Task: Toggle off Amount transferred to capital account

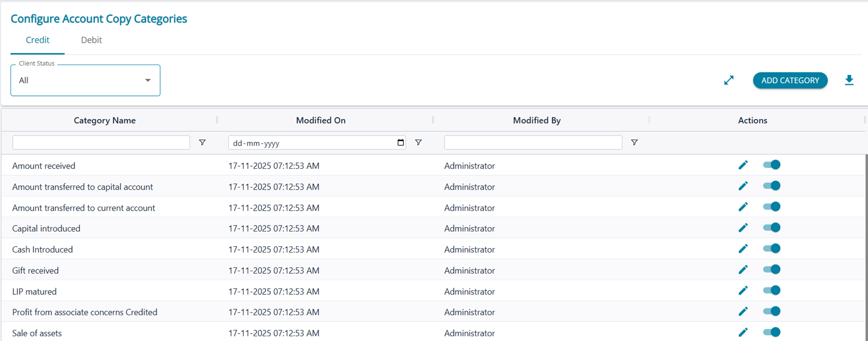Action: pyautogui.click(x=772, y=186)
